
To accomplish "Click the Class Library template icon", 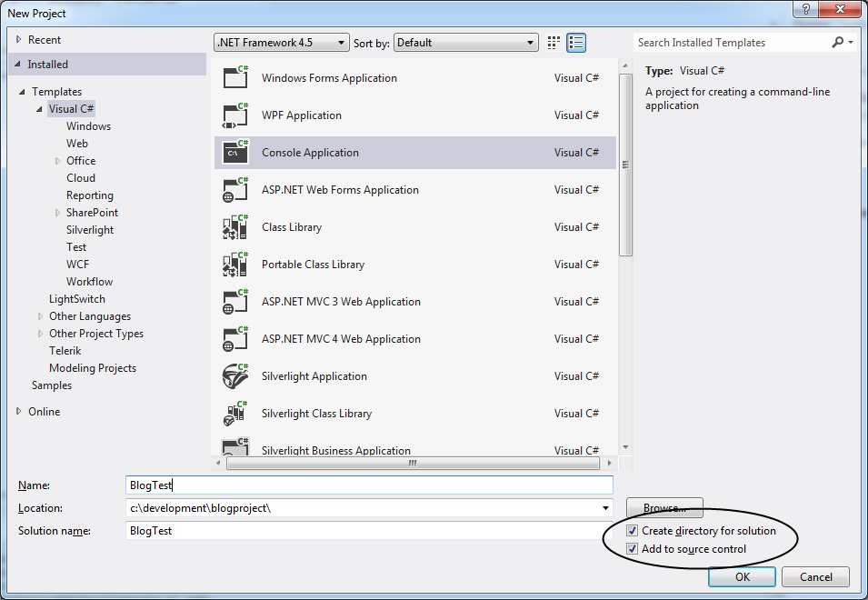I will [x=235, y=227].
